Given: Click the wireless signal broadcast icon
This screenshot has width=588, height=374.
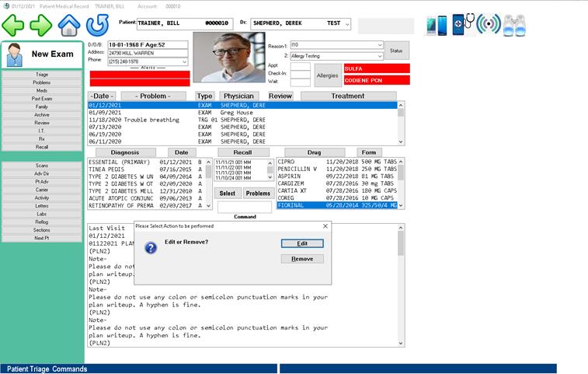Looking at the screenshot, I should [x=489, y=25].
